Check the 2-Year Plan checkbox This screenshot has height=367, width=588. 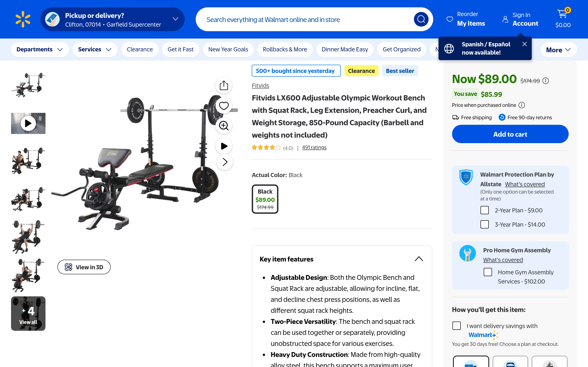coord(484,210)
